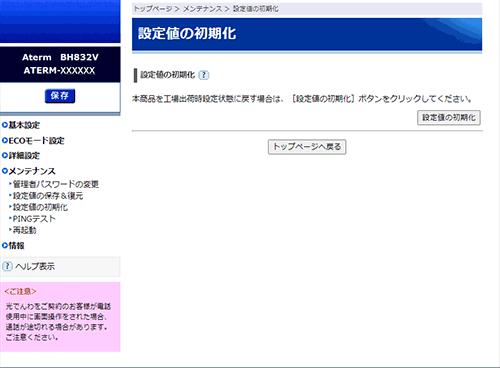Screen dimensions: 500x368
Task: Click the ヘルプ表示 label
Action: (35, 266)
